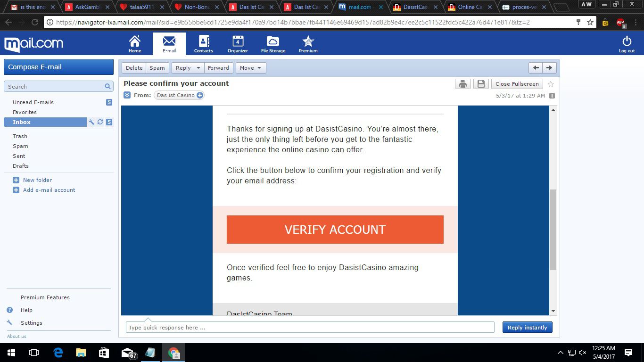
Task: Open the Organizer calendar icon
Action: point(238,44)
